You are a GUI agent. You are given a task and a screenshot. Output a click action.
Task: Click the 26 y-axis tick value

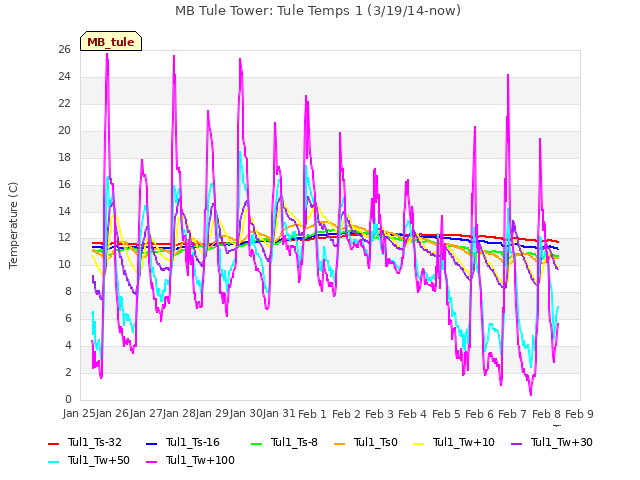64,50
